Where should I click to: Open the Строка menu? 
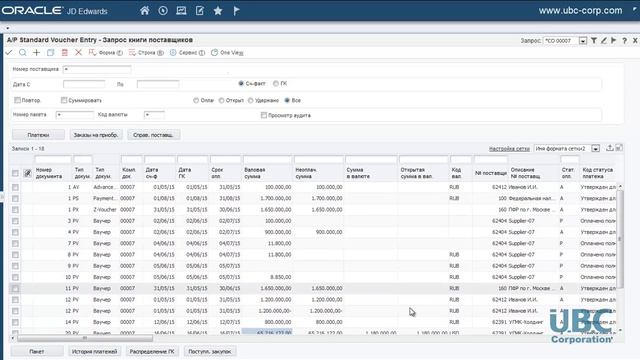pyautogui.click(x=146, y=53)
